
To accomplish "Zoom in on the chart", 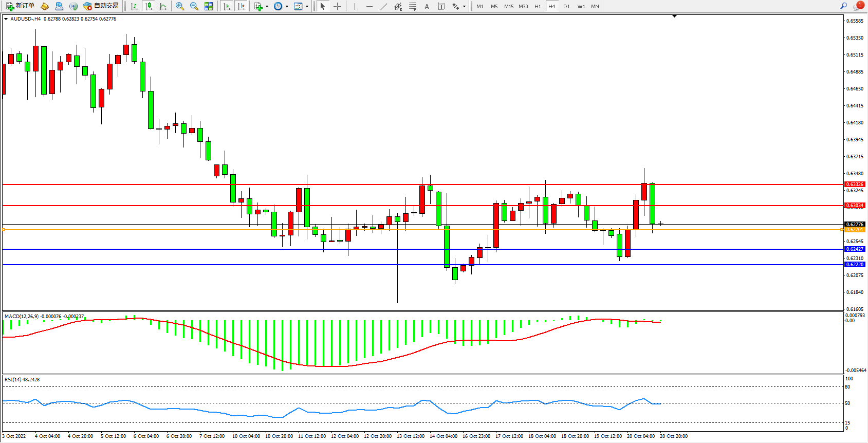I will point(180,6).
